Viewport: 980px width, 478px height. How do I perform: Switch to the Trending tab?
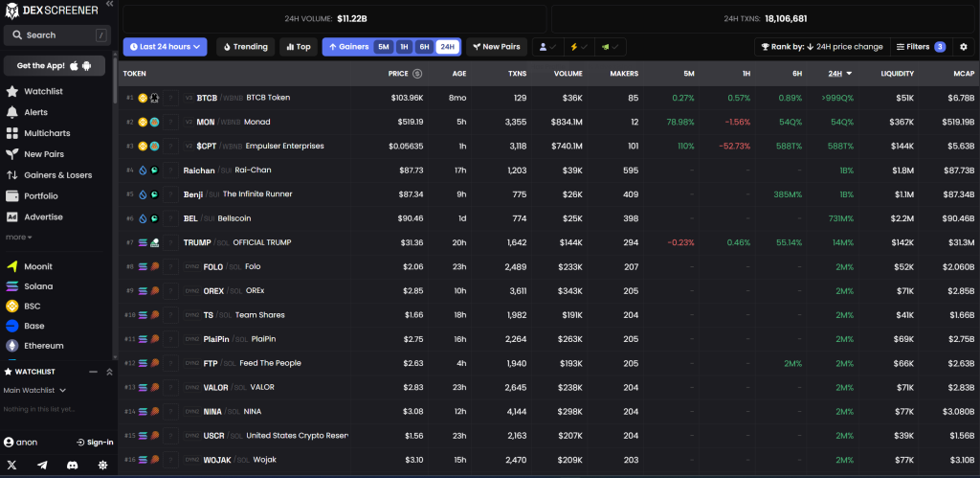tap(245, 46)
